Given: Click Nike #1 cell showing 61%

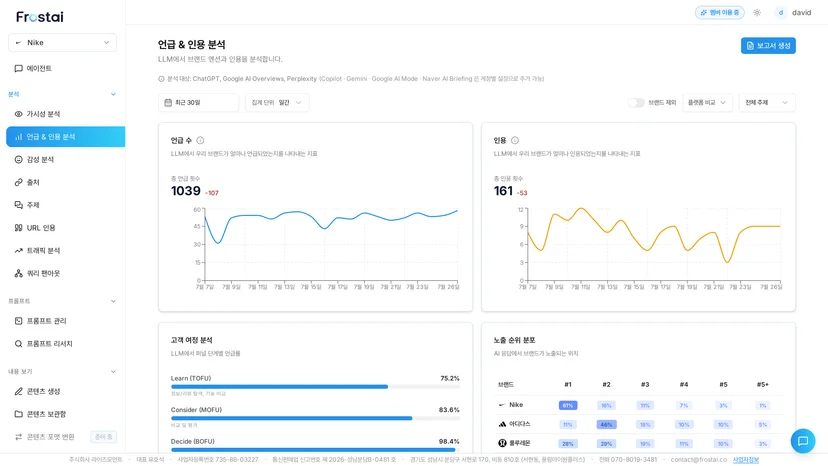Looking at the screenshot, I should [x=568, y=405].
